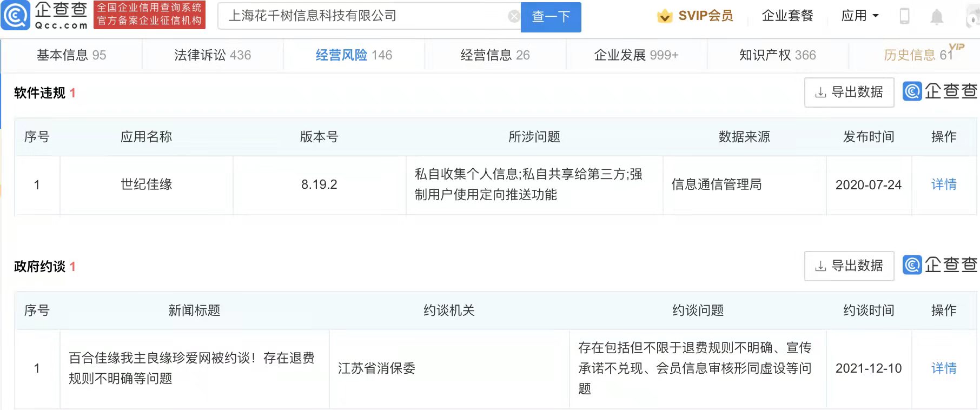Screen dimensions: 980x410
Task: Select the 知识产权 tab
Action: (x=777, y=55)
